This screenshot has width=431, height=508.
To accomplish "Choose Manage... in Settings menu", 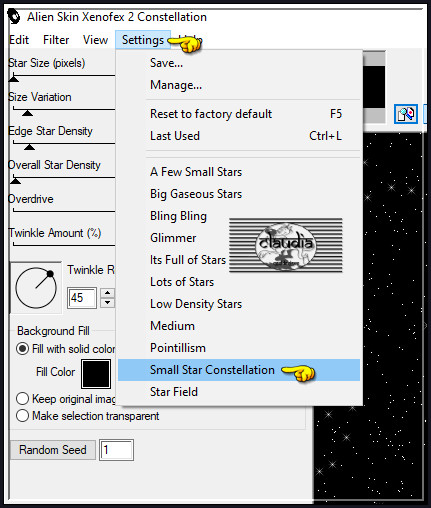I will (239, 85).
